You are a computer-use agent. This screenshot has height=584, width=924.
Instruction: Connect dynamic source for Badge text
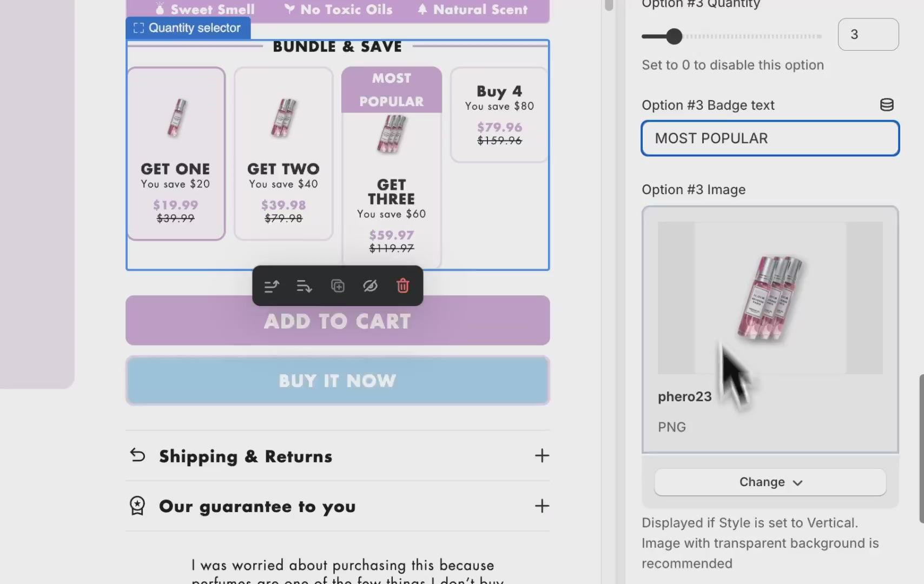point(887,105)
